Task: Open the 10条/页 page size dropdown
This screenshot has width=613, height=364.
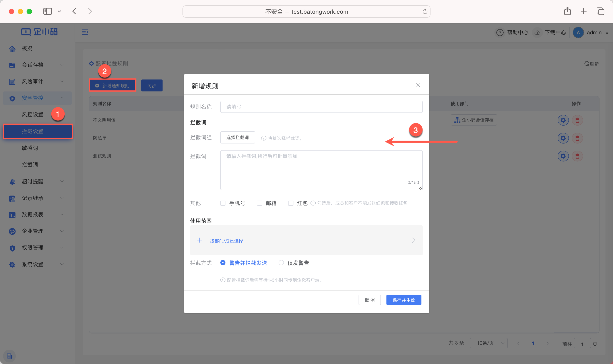Action: tap(488, 343)
